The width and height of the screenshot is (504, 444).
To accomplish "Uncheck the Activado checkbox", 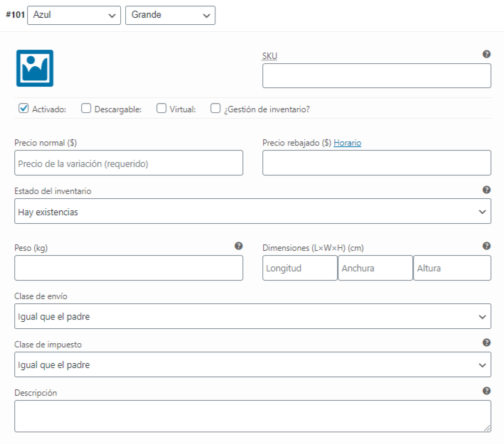I will 23,109.
